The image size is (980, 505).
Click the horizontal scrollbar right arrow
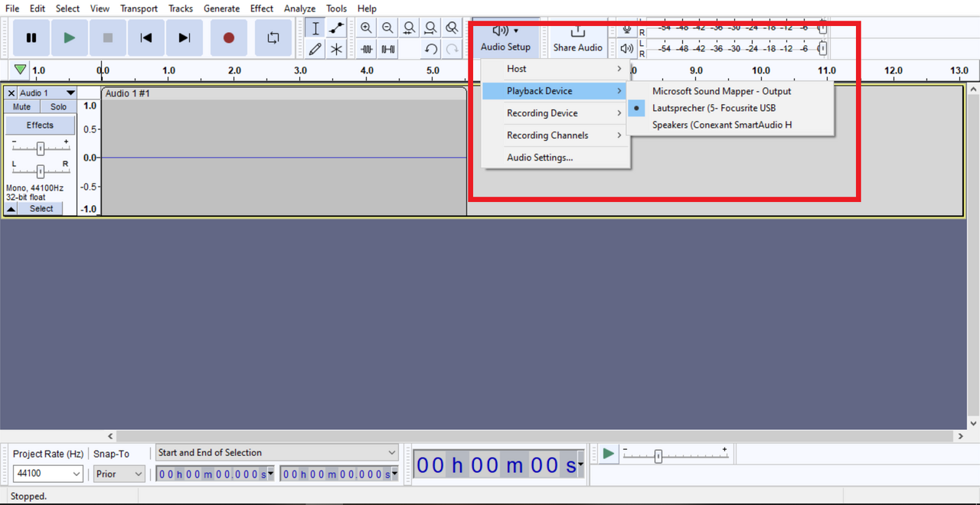click(962, 436)
